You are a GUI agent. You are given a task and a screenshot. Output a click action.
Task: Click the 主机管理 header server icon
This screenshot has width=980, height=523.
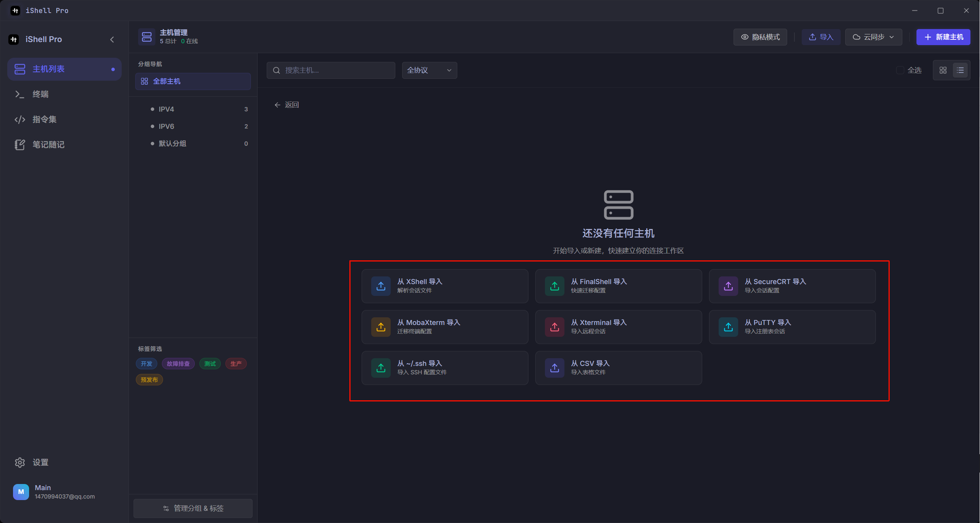click(x=147, y=37)
